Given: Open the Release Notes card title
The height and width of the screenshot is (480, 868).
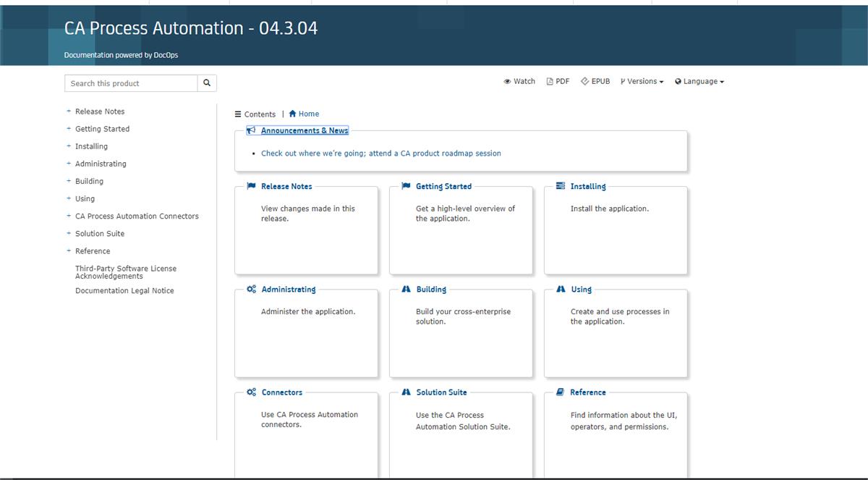Looking at the screenshot, I should [286, 186].
